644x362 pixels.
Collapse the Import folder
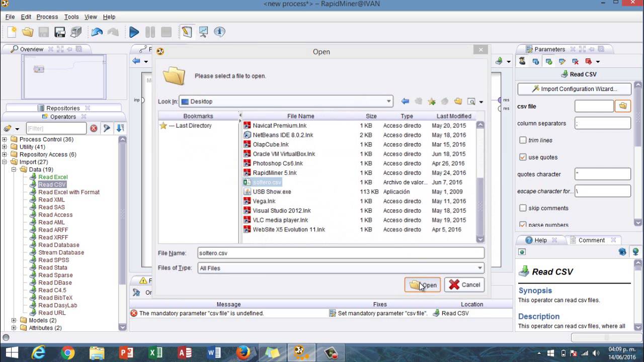tap(5, 162)
